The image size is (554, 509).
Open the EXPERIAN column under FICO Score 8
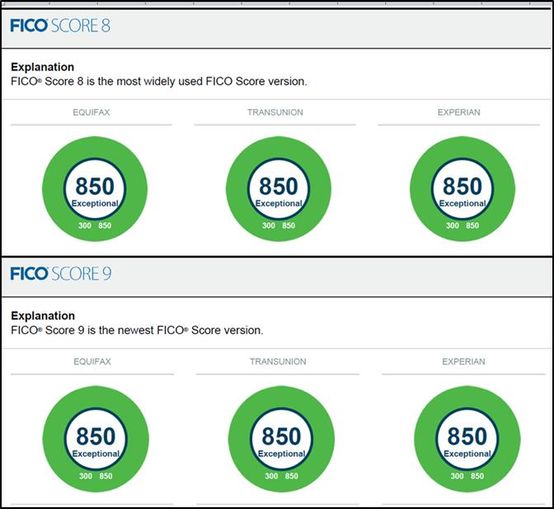pos(459,112)
